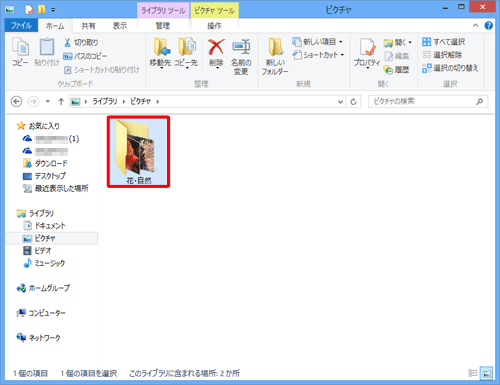
Task: Switch to Details view icon in status bar
Action: click(x=473, y=373)
